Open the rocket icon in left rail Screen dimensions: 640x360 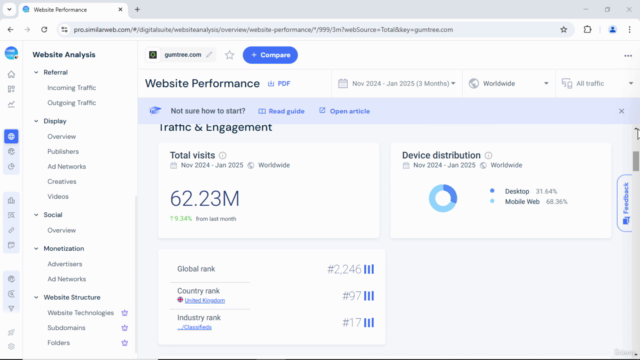point(11,332)
